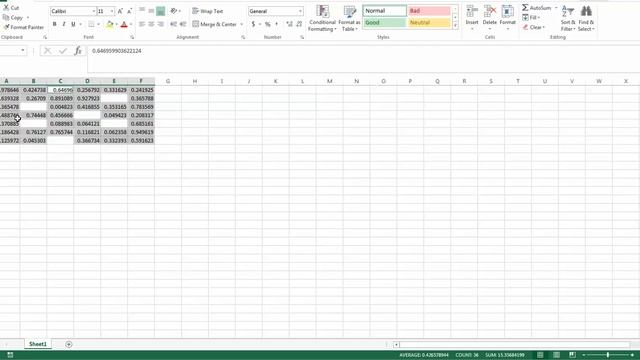Open Find & Select menu
Screen dimensions: 640x360
point(586,18)
